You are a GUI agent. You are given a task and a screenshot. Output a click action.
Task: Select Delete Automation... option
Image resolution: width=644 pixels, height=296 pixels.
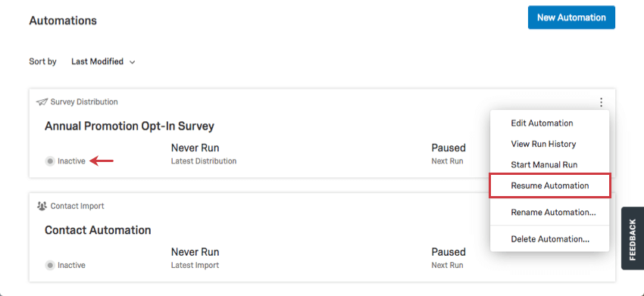pos(550,239)
